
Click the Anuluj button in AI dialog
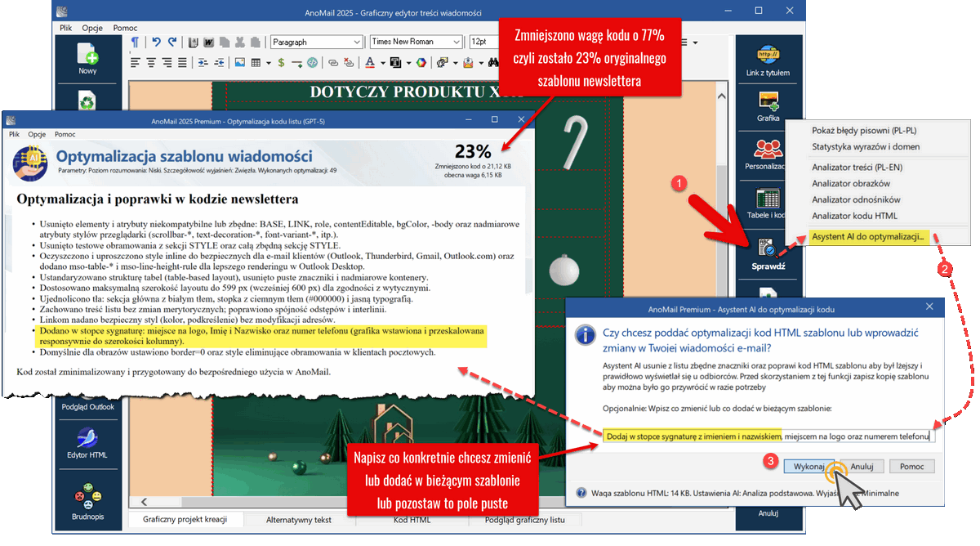[862, 466]
